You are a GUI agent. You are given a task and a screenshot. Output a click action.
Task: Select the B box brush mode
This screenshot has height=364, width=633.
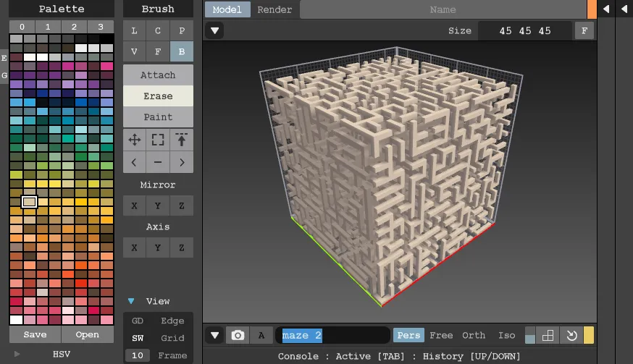click(182, 51)
